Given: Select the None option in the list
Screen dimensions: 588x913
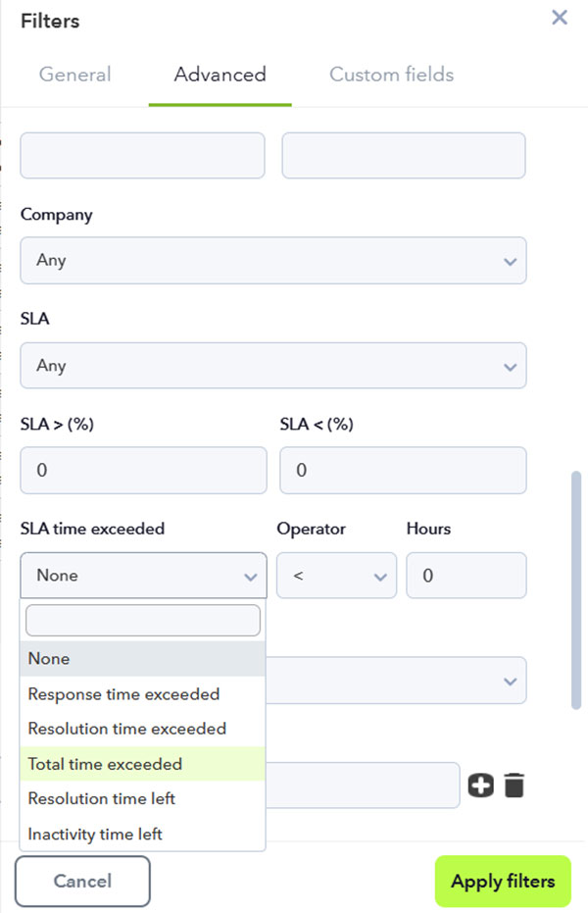Looking at the screenshot, I should click(x=47, y=659).
